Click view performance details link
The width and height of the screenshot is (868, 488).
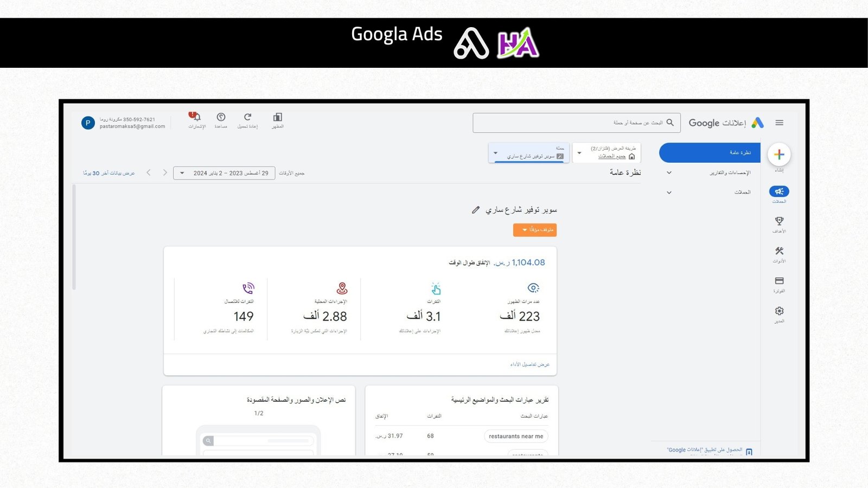pos(530,364)
